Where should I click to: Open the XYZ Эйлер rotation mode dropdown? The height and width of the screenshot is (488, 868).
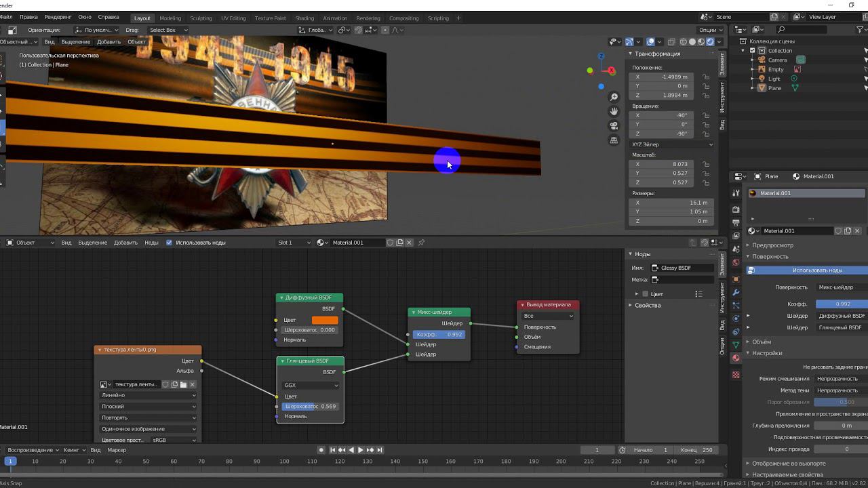[672, 144]
